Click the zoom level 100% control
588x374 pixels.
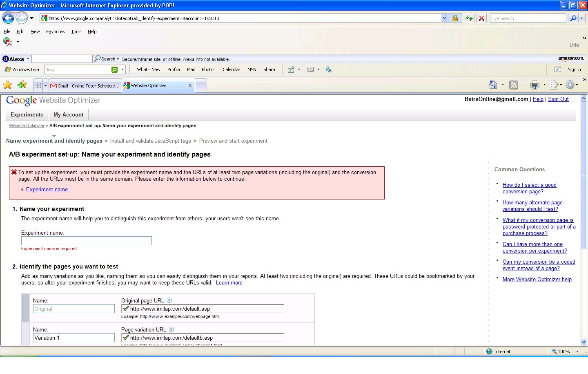coord(564,351)
